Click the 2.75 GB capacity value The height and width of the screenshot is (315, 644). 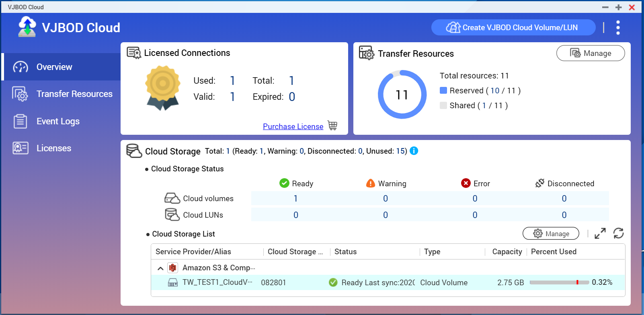pyautogui.click(x=511, y=282)
